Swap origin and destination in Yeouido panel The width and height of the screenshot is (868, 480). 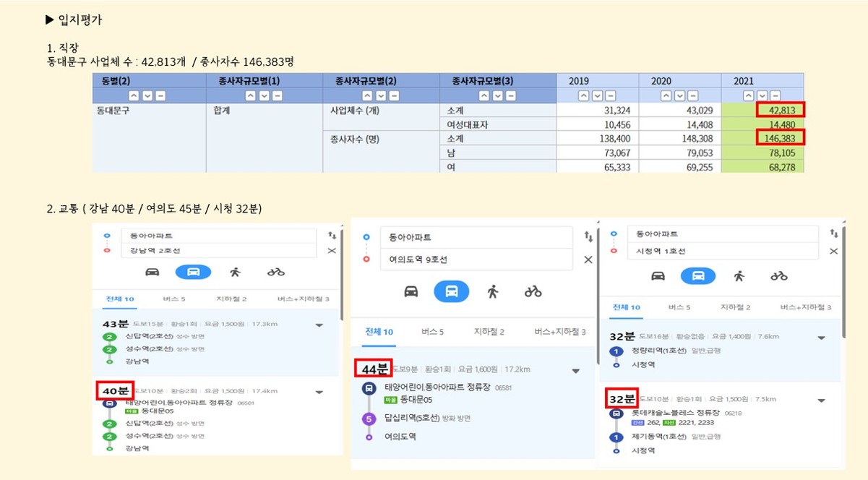coord(588,237)
